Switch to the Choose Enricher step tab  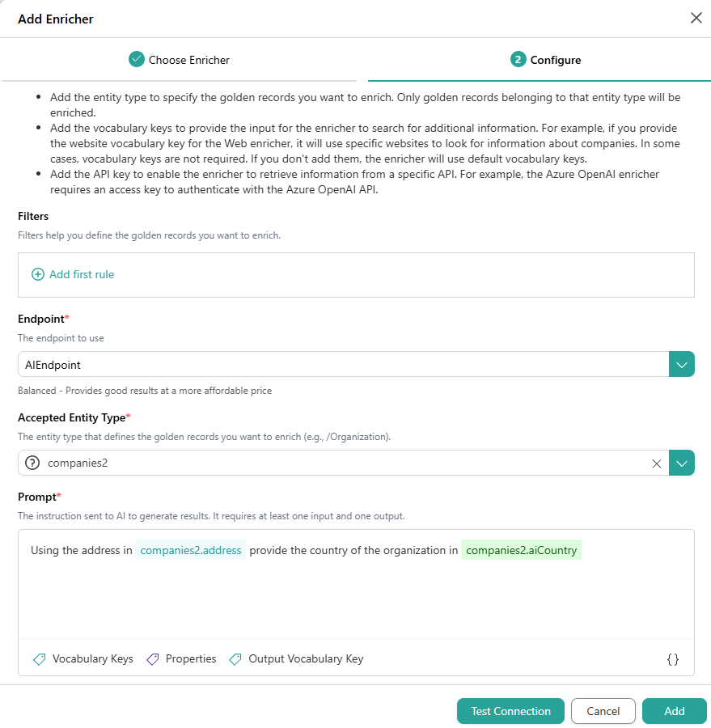pos(179,60)
